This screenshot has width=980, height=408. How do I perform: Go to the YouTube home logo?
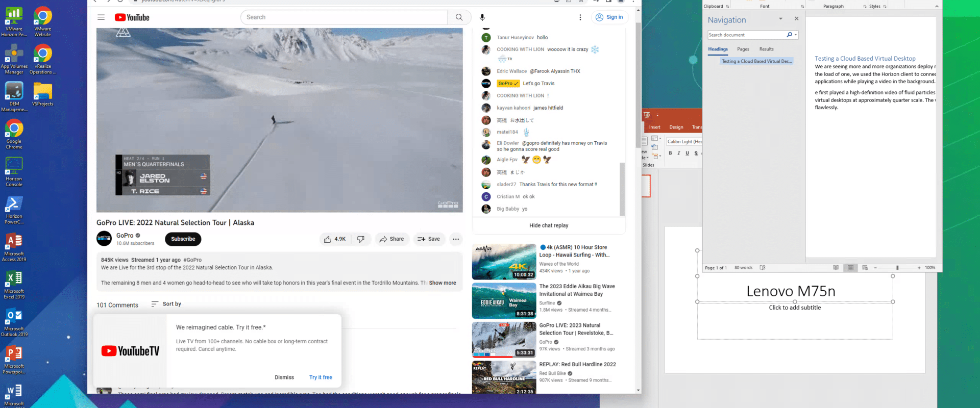[x=132, y=17]
